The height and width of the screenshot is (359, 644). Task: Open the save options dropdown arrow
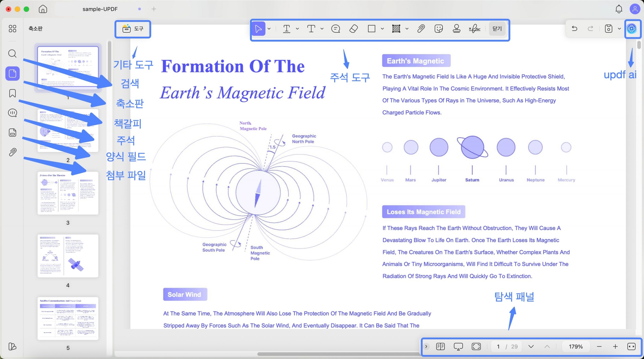click(619, 29)
